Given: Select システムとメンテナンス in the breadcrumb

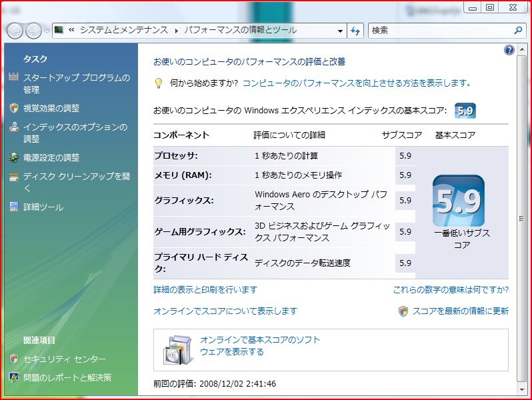Looking at the screenshot, I should pos(124,30).
